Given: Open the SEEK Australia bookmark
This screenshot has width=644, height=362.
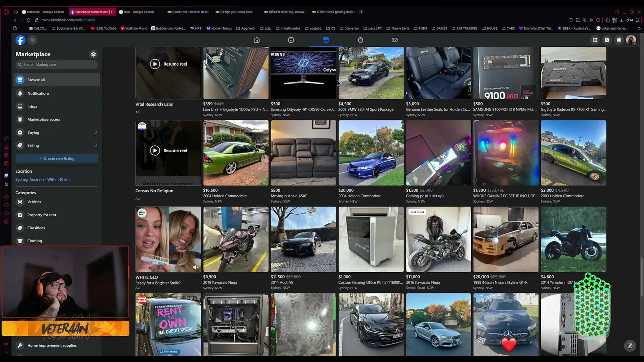Looking at the screenshot, I should 574,28.
